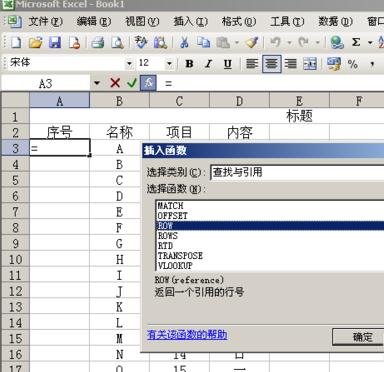Click the Paste clipboard icon

223,43
